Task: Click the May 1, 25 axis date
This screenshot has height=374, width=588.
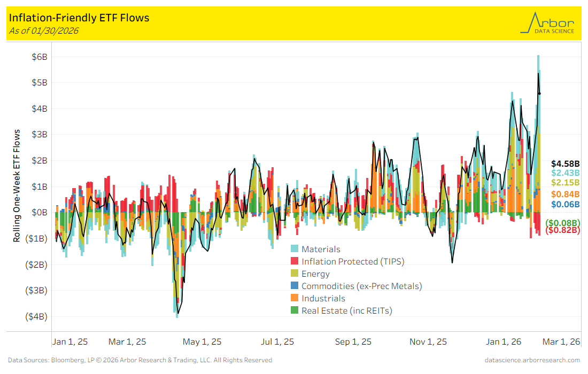Action: [203, 342]
